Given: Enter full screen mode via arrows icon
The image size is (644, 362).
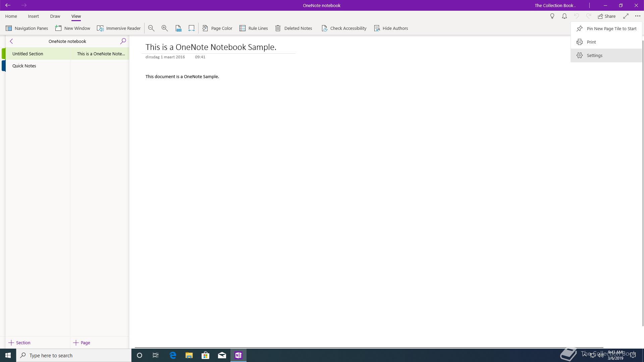Looking at the screenshot, I should pos(626,16).
